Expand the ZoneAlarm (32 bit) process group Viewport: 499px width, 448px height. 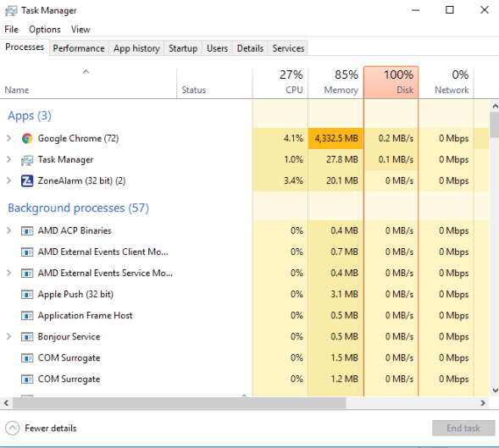9,180
